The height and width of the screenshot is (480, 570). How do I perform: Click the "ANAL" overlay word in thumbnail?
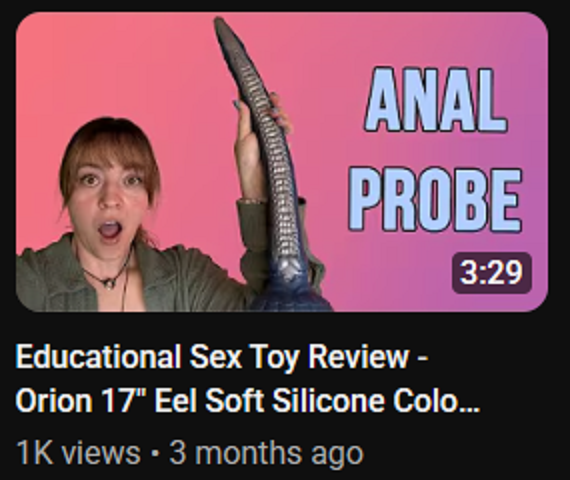pyautogui.click(x=435, y=99)
